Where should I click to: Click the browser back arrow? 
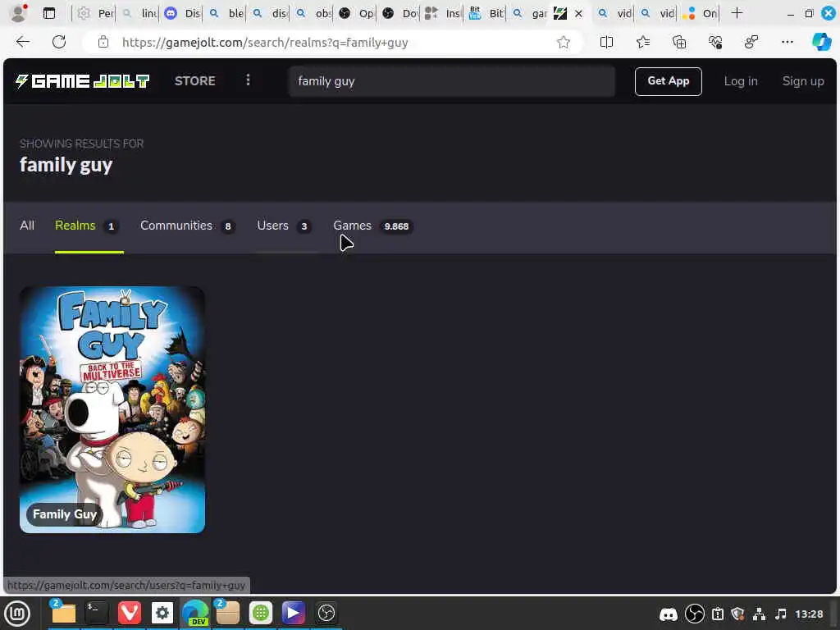[22, 42]
